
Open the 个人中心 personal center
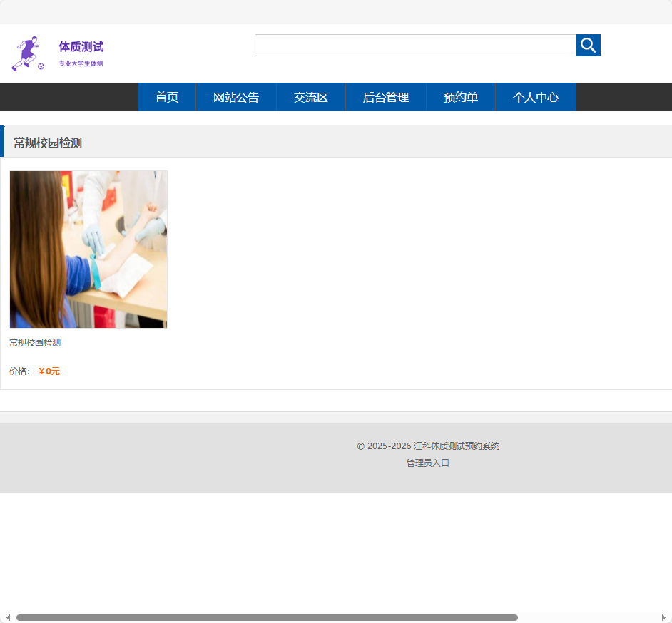[535, 97]
